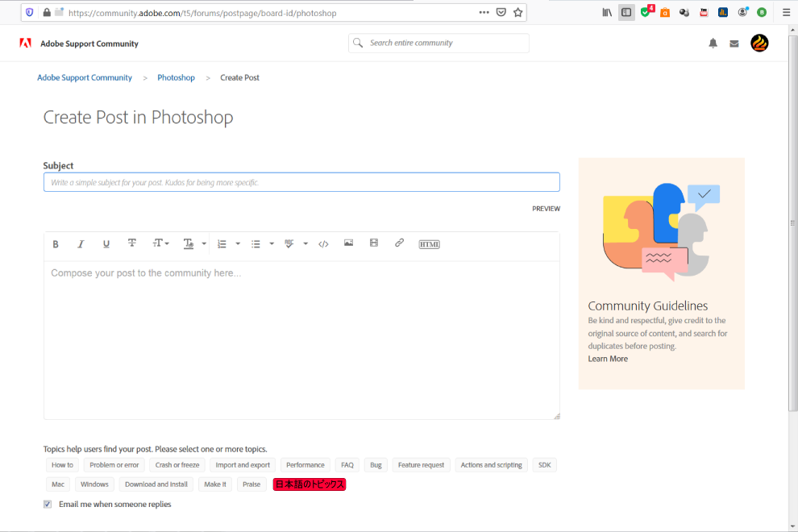Screen dimensions: 798x532
Task: Expand the numbered list dropdown arrow
Action: 238,244
